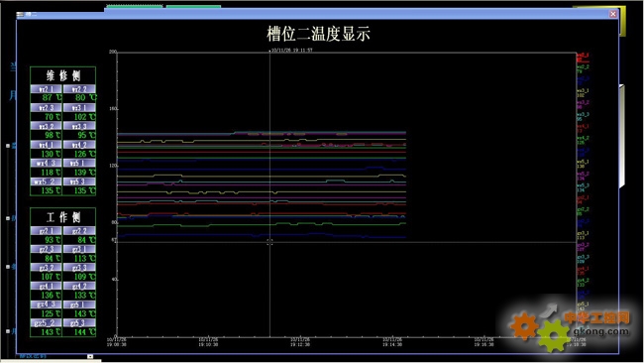Screen dimensions: 644x363
Task: Click the wx5_3 sensor label
Action: click(x=79, y=181)
